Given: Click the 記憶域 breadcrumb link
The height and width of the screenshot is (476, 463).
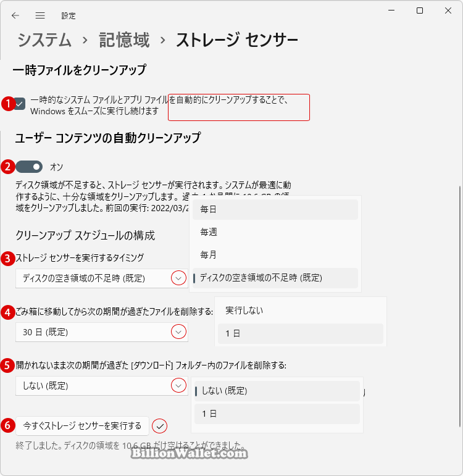Looking at the screenshot, I should point(124,40).
